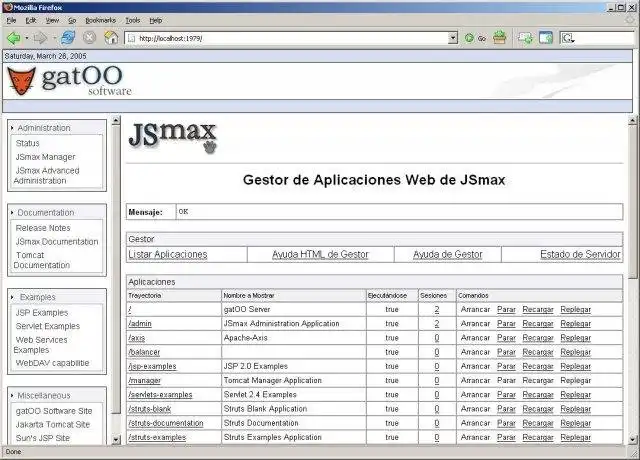
Task: Open the Tools menu
Action: point(133,20)
